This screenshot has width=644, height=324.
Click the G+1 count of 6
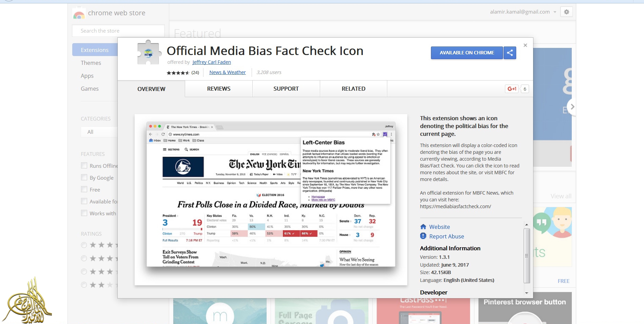click(525, 89)
